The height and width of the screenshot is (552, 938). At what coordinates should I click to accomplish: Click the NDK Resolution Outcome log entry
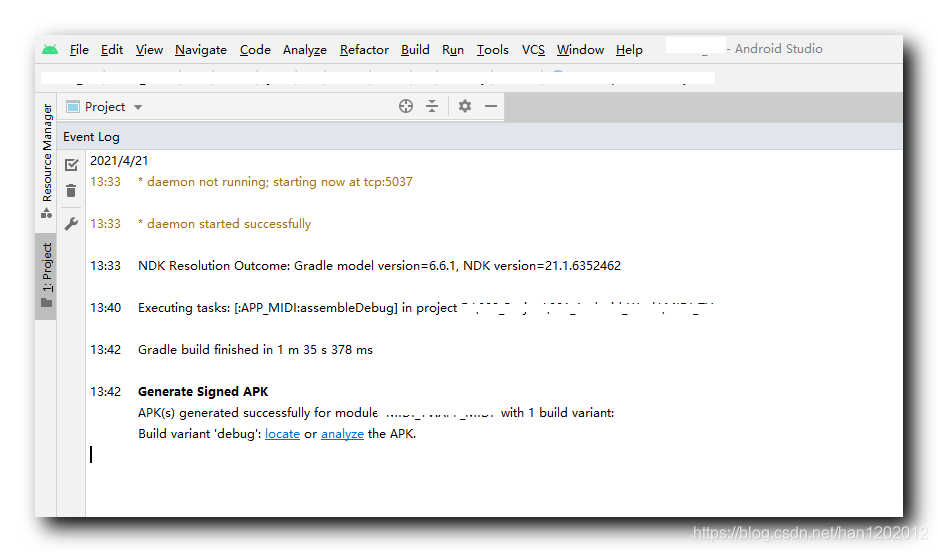tap(379, 266)
